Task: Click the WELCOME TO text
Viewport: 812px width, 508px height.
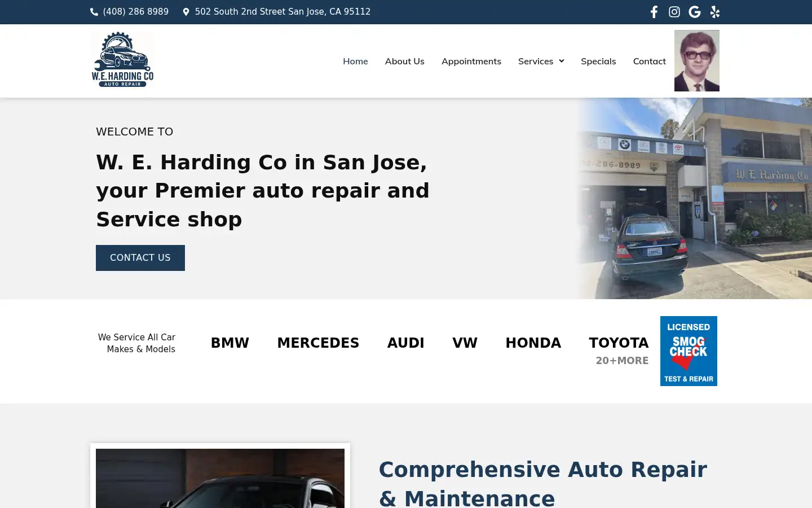Action: 135,132
